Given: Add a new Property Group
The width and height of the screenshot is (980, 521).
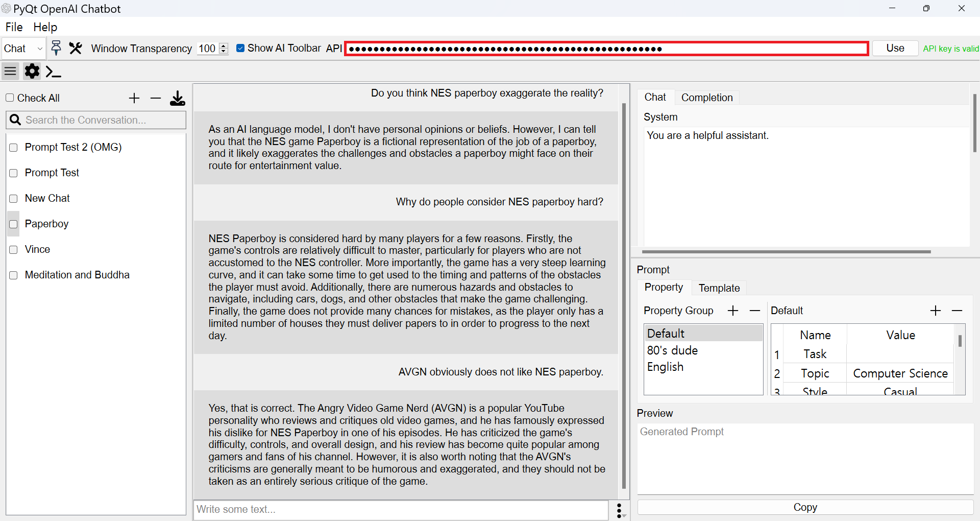Looking at the screenshot, I should click(x=733, y=311).
